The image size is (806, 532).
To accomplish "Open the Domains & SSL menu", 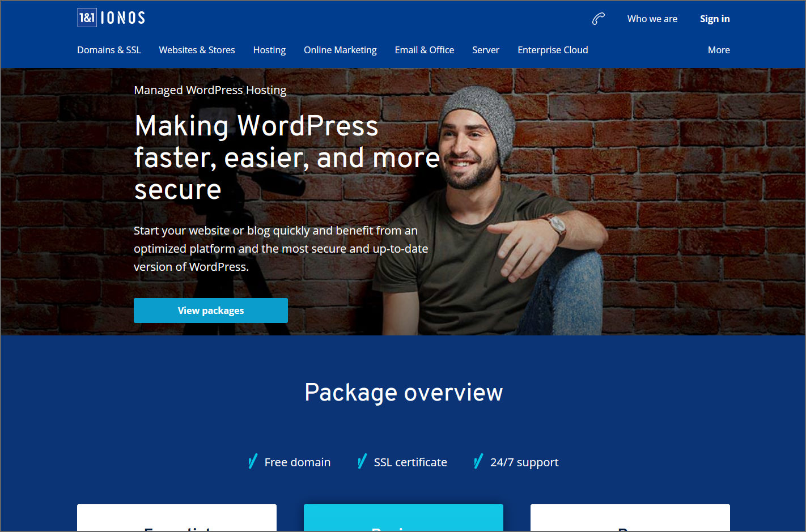I will [x=109, y=50].
